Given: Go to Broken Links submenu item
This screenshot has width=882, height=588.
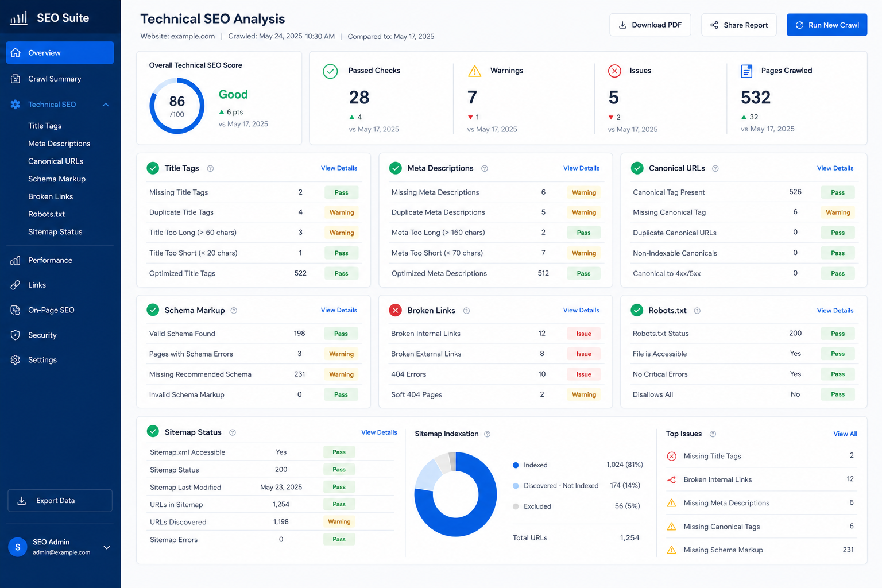Looking at the screenshot, I should click(51, 196).
